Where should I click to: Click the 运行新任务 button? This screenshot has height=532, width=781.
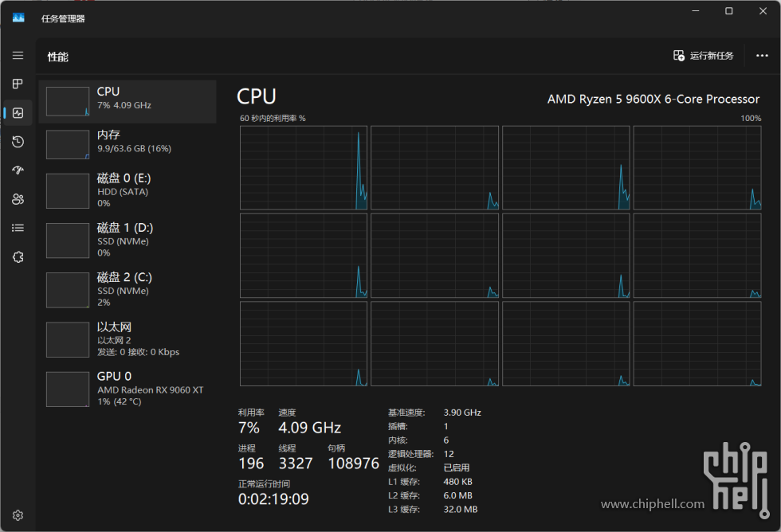click(703, 56)
